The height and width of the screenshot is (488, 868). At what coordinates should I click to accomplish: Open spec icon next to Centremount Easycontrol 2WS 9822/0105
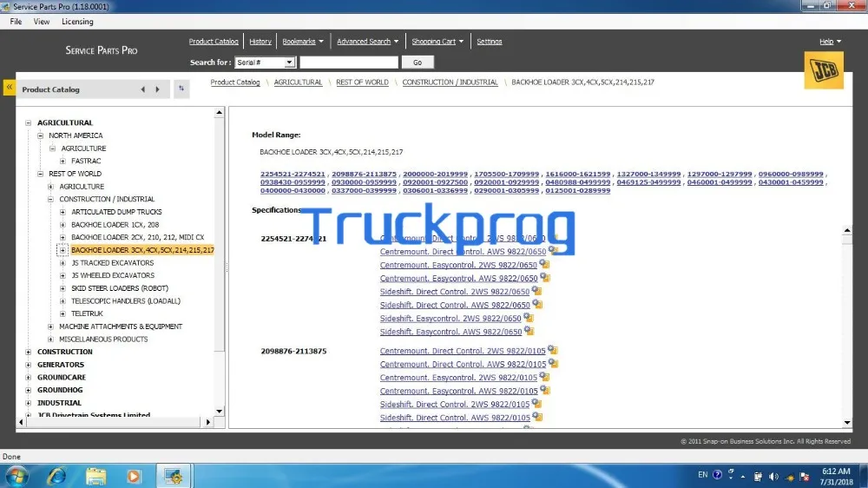[x=544, y=377]
